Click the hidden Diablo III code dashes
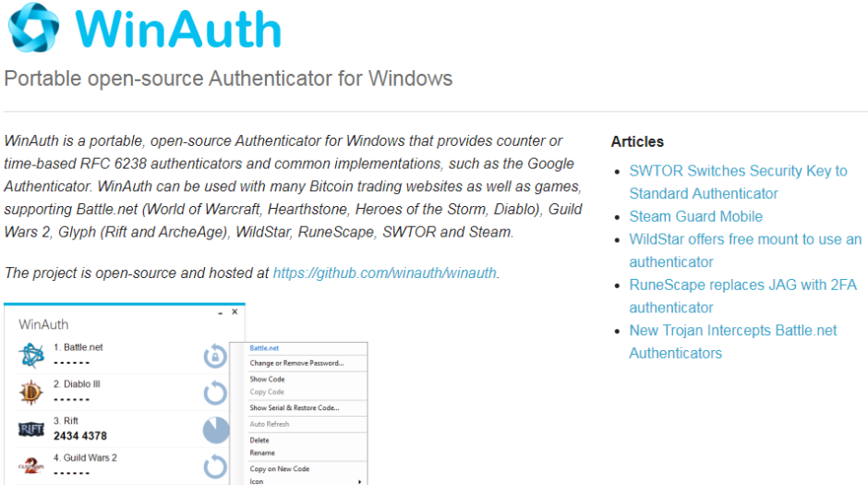 (x=71, y=399)
